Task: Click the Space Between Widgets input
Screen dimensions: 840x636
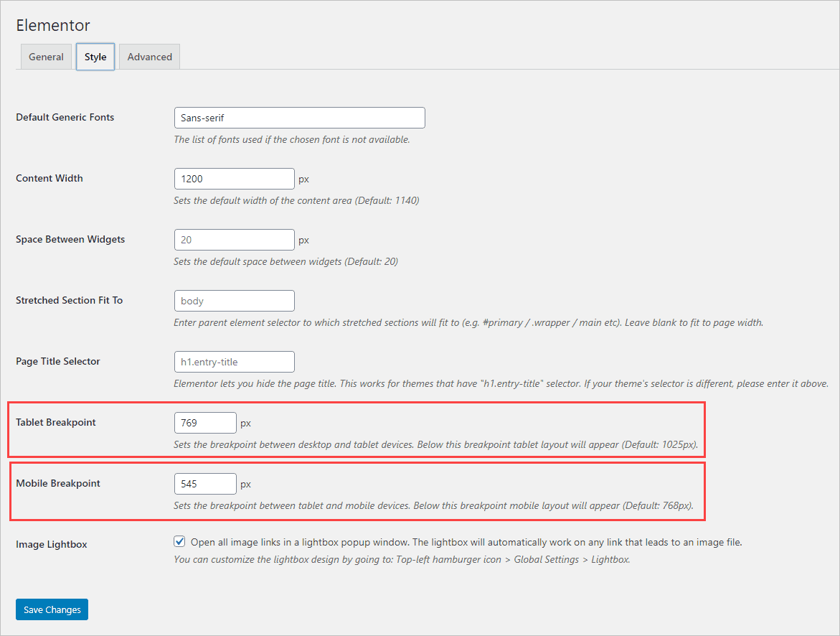Action: pos(234,240)
